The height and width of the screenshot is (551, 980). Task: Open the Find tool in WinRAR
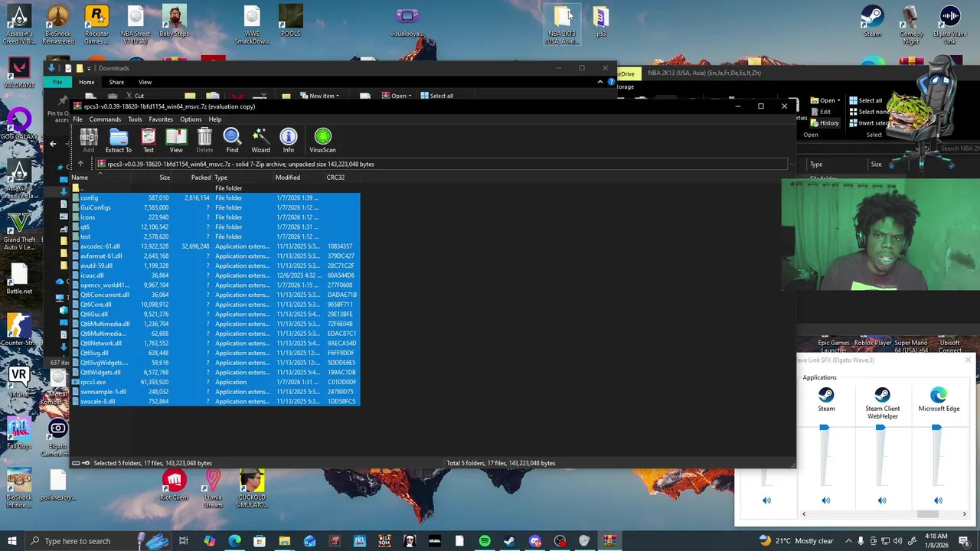[232, 140]
